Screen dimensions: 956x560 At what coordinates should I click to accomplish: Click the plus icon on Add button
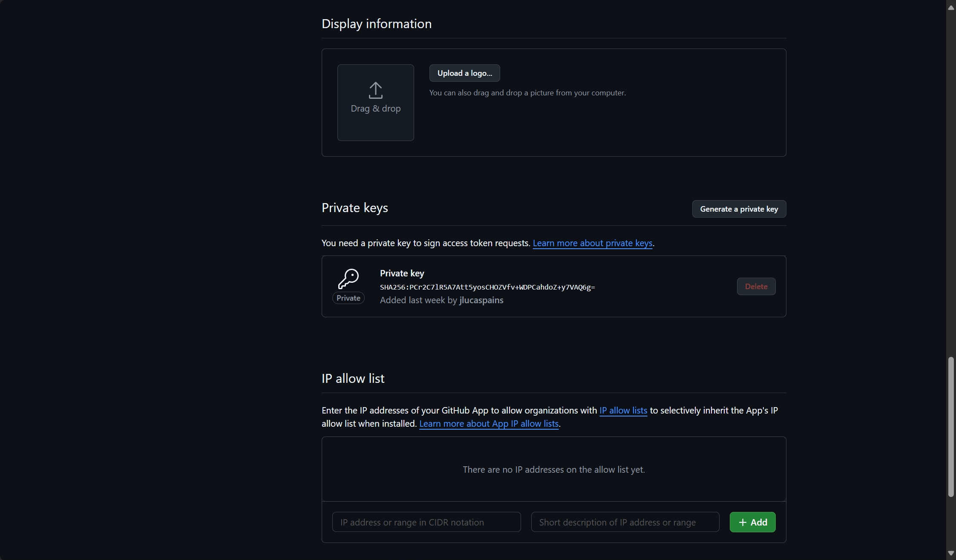[743, 523]
